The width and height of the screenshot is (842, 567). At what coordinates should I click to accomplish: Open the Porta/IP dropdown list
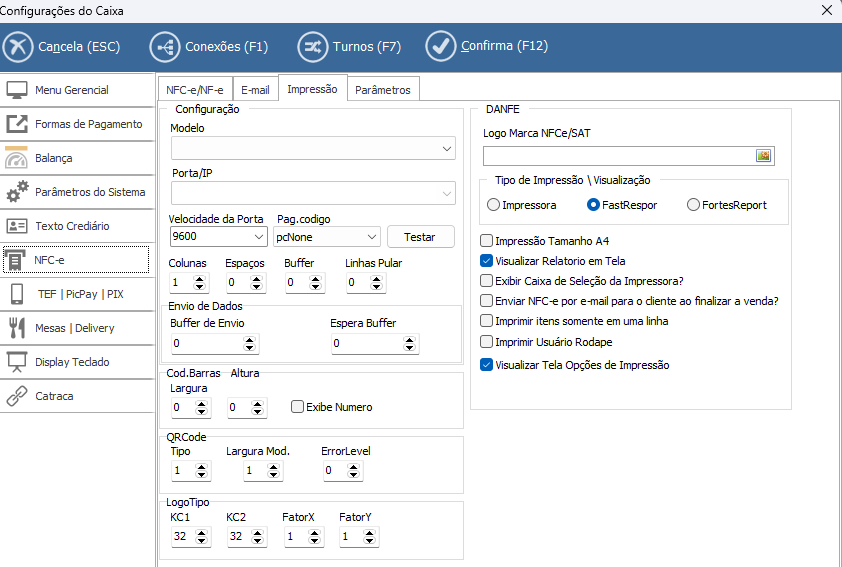[x=447, y=193]
